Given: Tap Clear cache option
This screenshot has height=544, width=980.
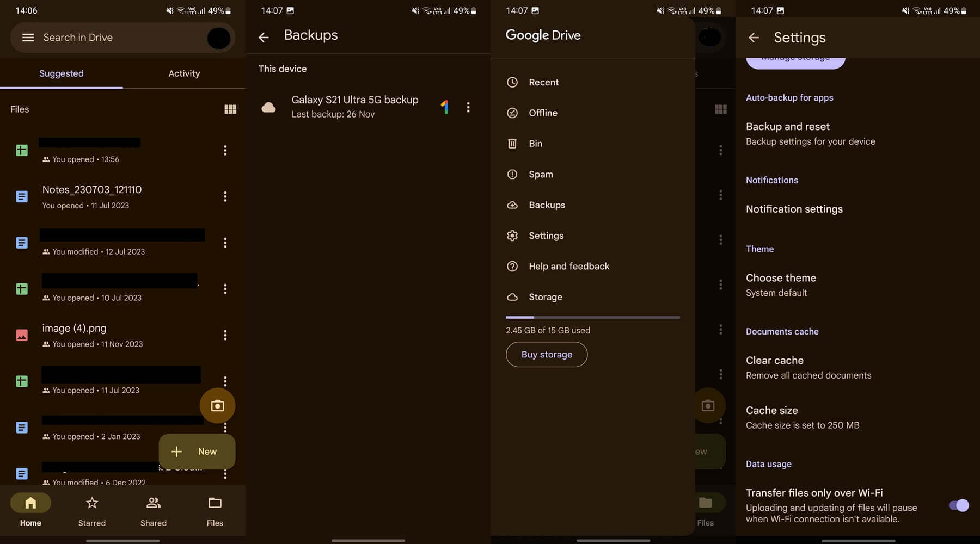Looking at the screenshot, I should pos(857,368).
